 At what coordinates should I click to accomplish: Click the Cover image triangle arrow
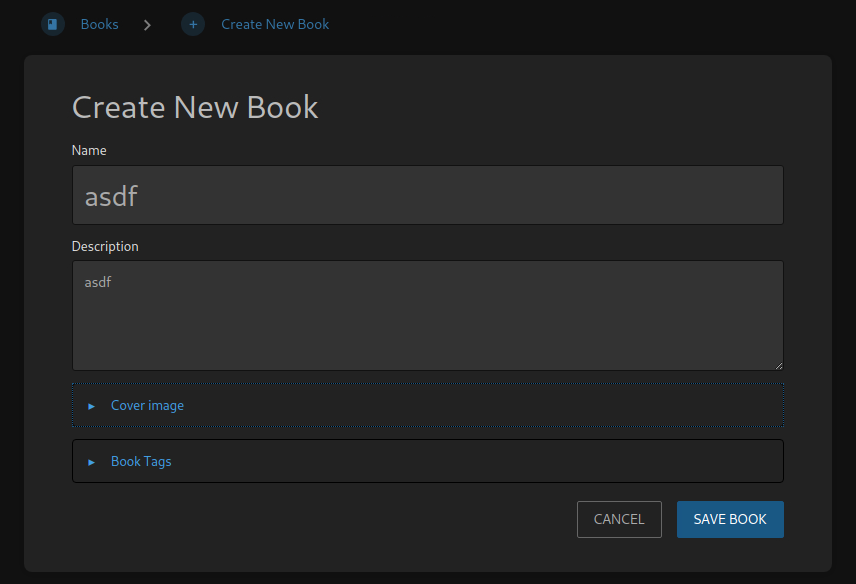pyautogui.click(x=91, y=406)
